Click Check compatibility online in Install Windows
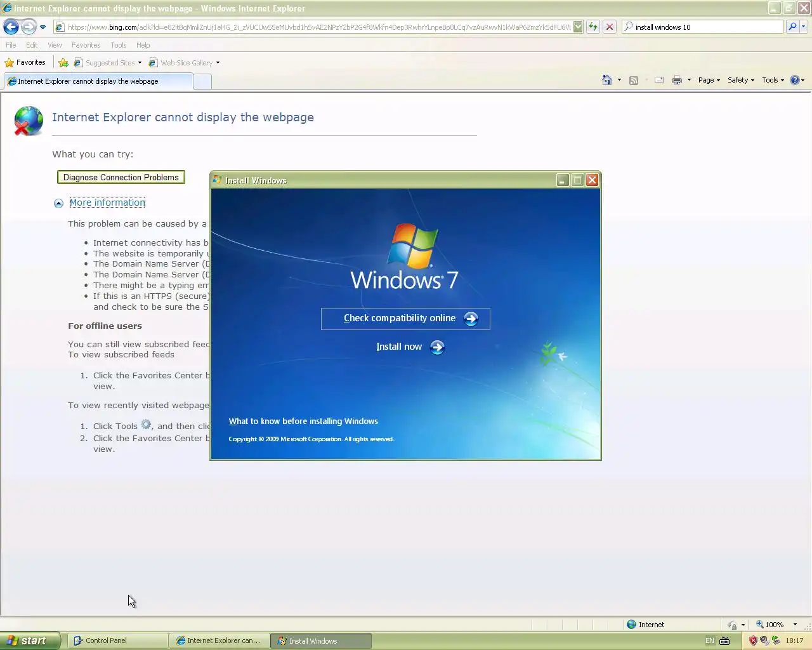The height and width of the screenshot is (650, 812). point(405,319)
